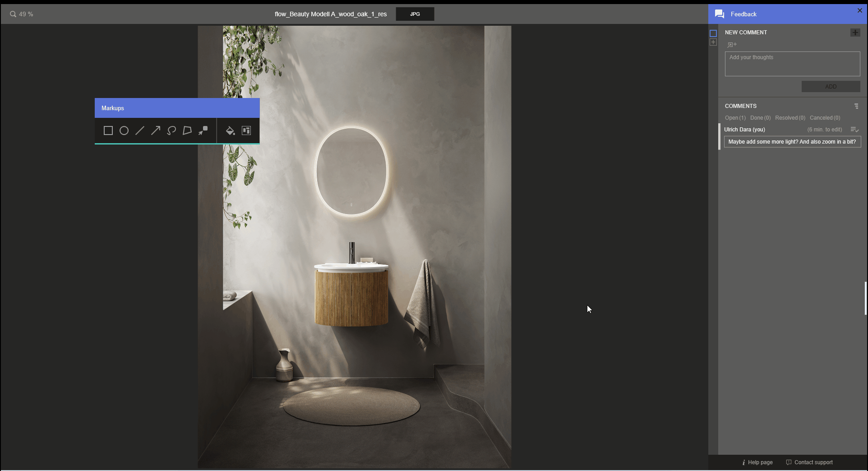This screenshot has height=471, width=868.
Task: Click the '(6 min. to edit)' note
Action: 824,130
